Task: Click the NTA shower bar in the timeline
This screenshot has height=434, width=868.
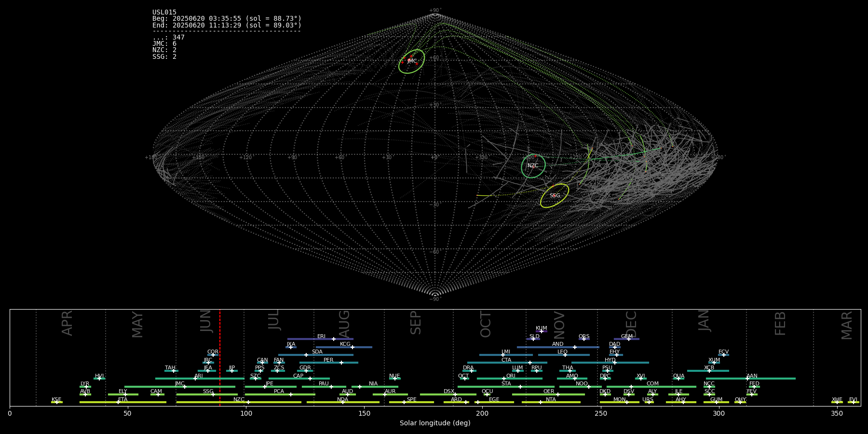Action: point(551,402)
